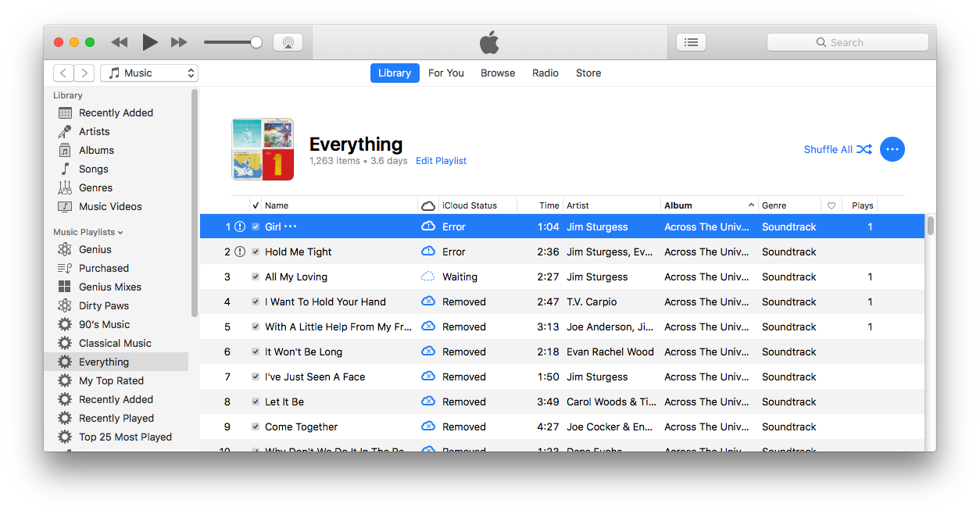Screen dimensions: 980x514
Task: Click the heart Loved column header
Action: (x=832, y=205)
